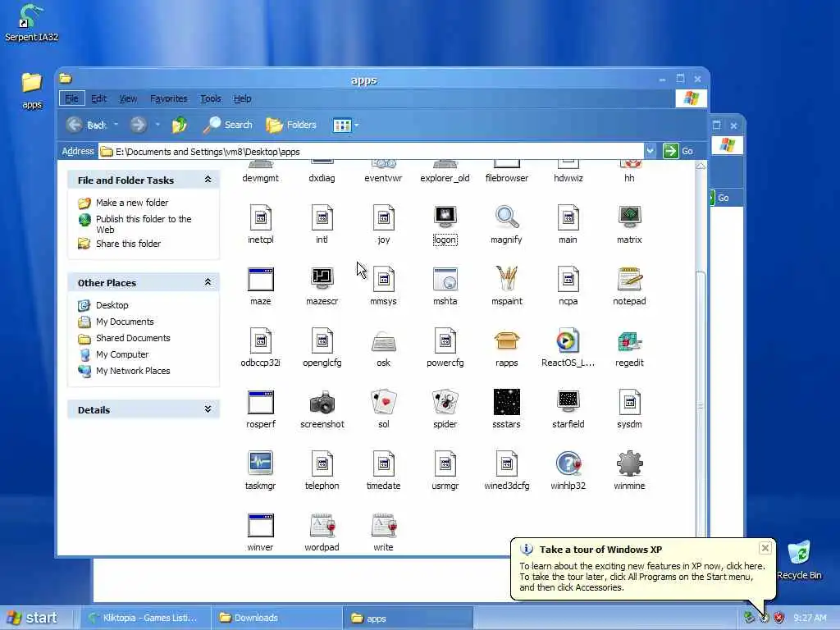This screenshot has width=840, height=630.
Task: Go up one folder level
Action: pyautogui.click(x=180, y=125)
